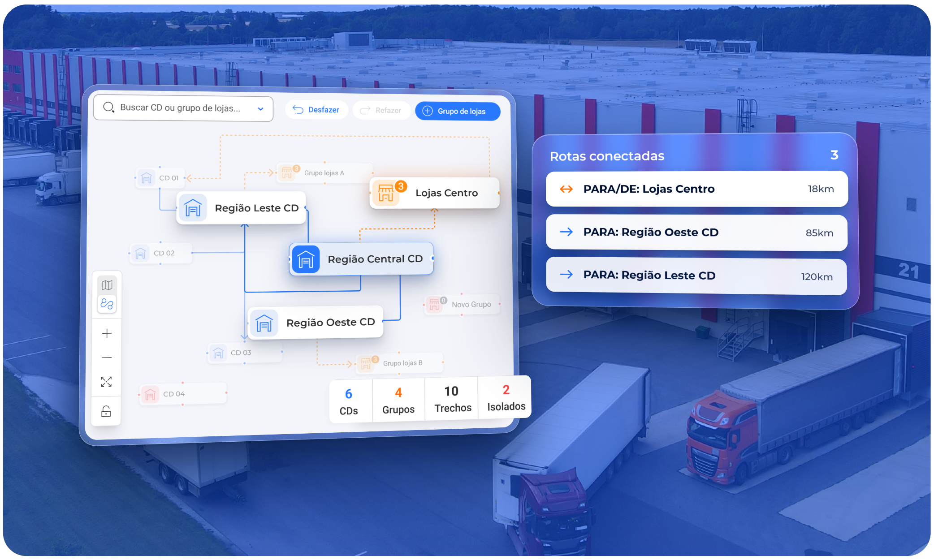
Task: Select the Região Oeste CD warehouse icon
Action: click(264, 323)
